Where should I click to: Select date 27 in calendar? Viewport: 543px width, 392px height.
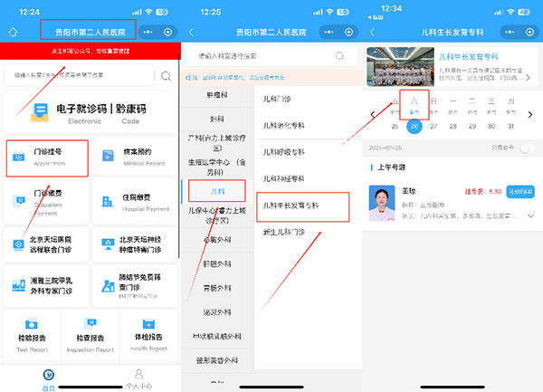(433, 126)
